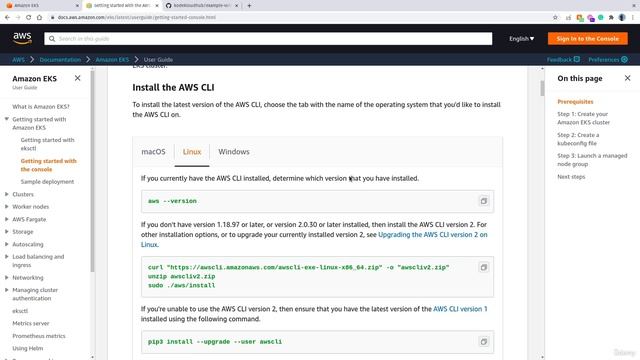Expand Load balancing and ingress section
640x360 pixels.
(7, 257)
